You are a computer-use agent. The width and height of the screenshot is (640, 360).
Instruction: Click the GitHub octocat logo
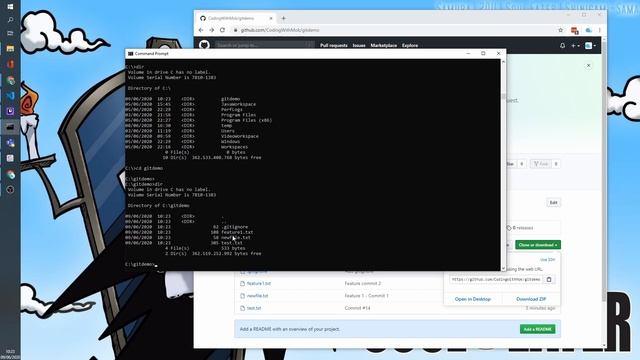(x=204, y=45)
